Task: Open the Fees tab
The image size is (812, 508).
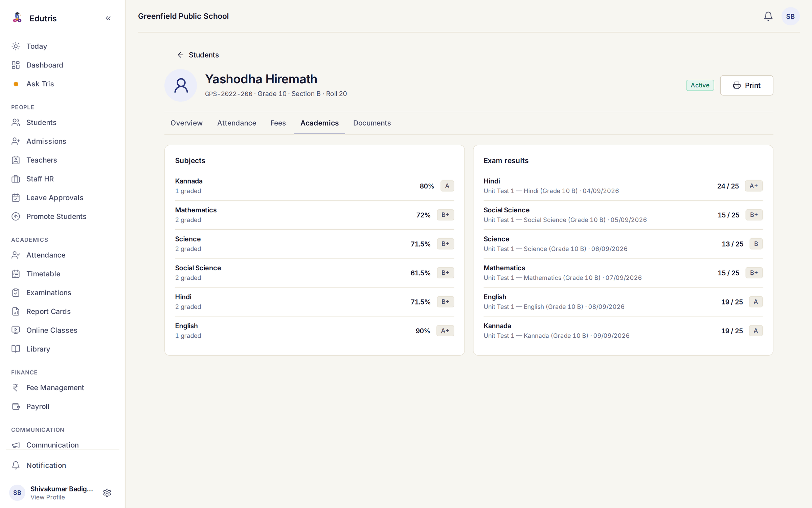Action: coord(278,123)
